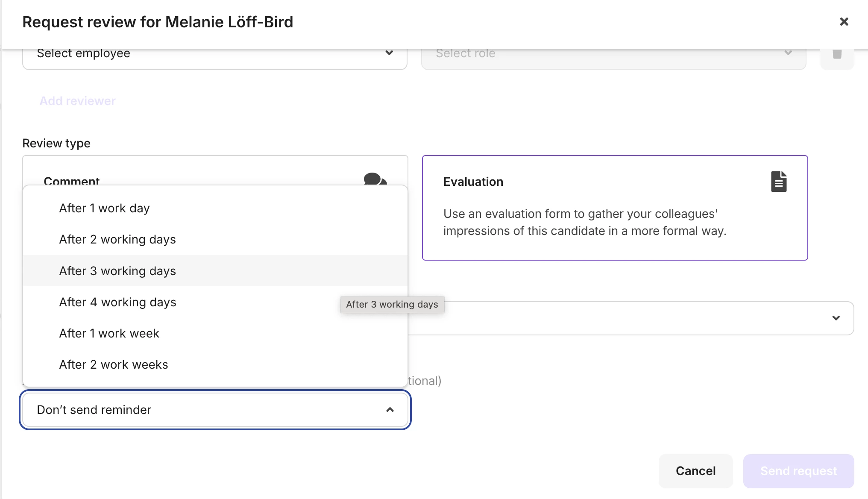Click the Cancel button
The image size is (868, 499).
(695, 471)
